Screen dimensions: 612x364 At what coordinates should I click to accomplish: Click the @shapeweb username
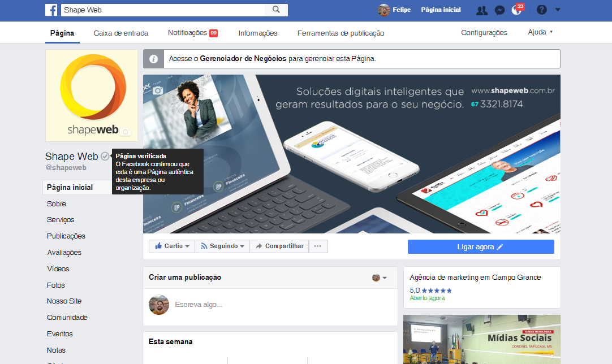pos(66,168)
